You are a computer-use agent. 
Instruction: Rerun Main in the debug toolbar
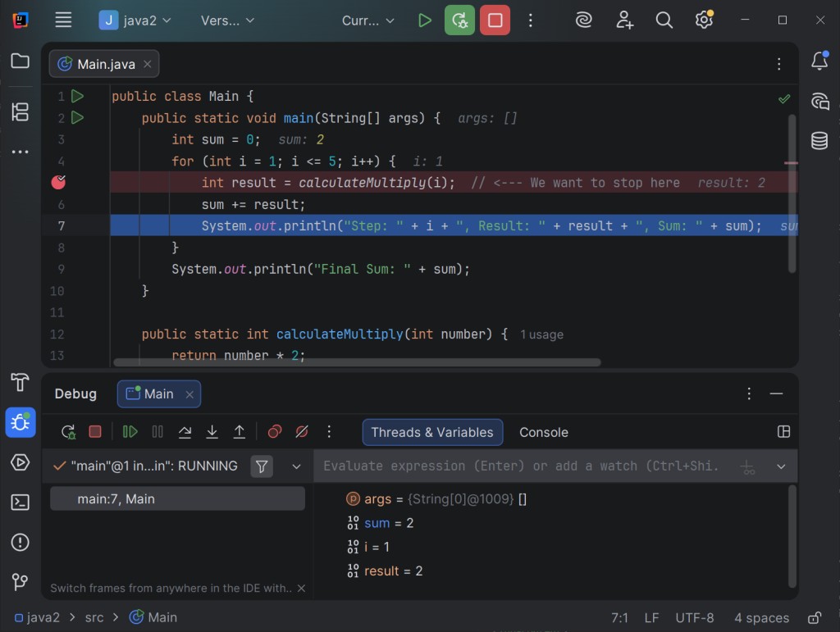[68, 432]
